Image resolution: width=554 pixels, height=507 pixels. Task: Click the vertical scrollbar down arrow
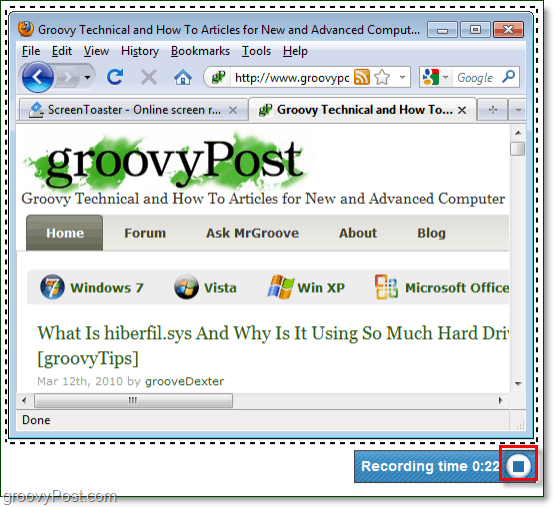518,384
